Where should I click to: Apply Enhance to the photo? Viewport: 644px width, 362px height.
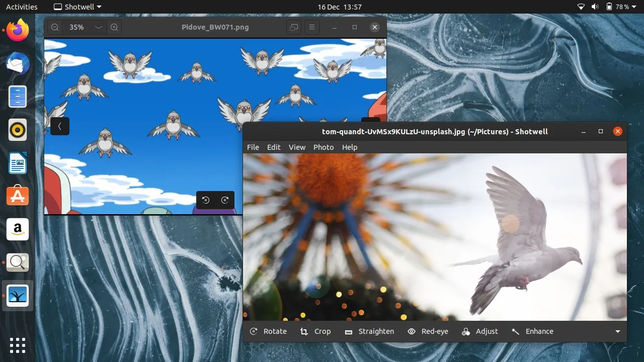(532, 331)
